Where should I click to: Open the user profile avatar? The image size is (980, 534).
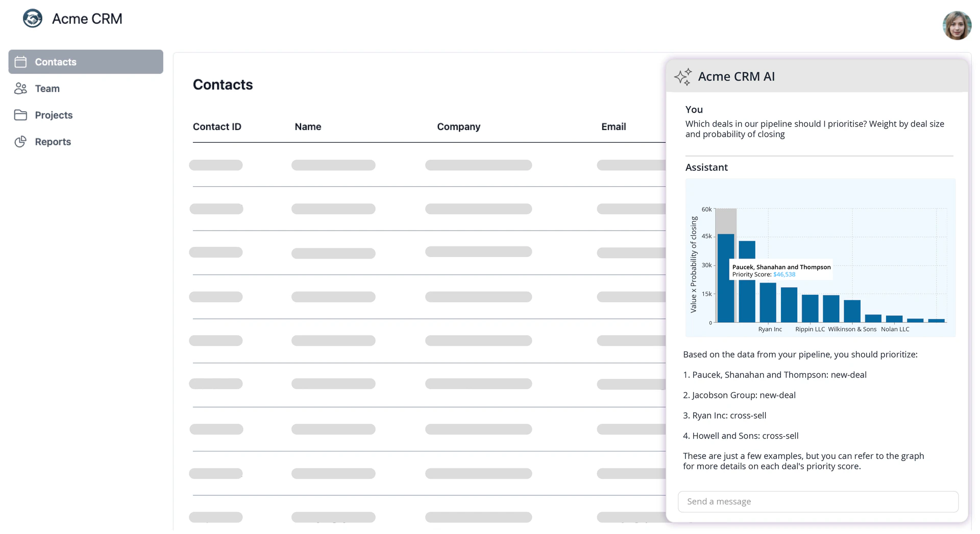[958, 25]
